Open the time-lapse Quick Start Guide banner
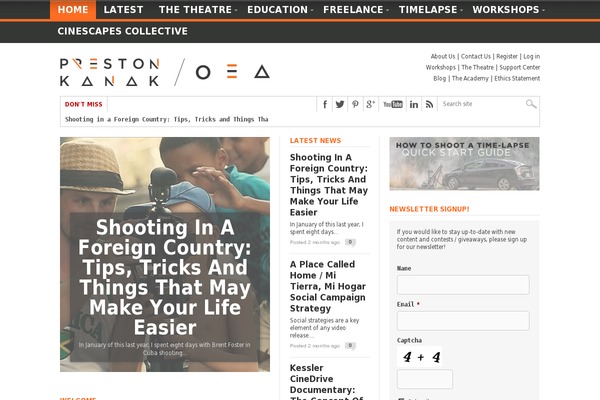 point(464,163)
